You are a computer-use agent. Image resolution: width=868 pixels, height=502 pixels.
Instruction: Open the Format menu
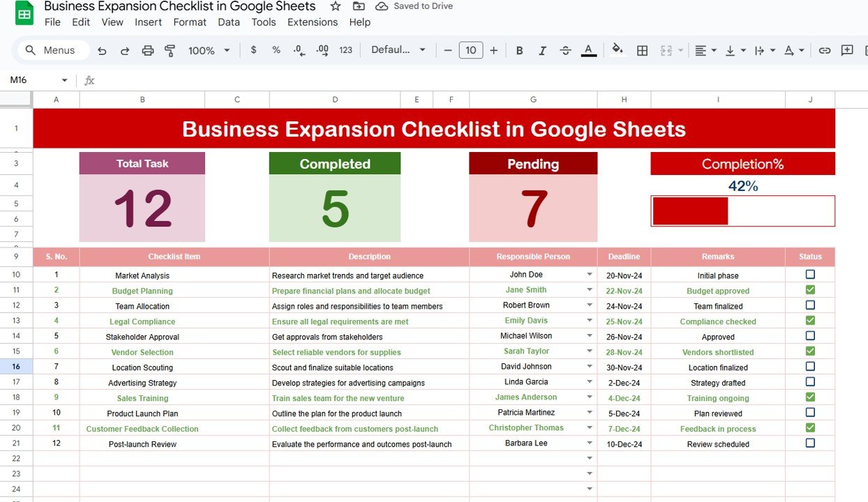click(x=190, y=22)
